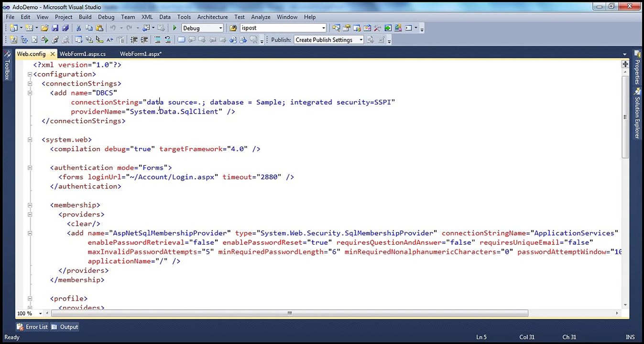Viewport: 644px width, 344px height.
Task: Collapse the membership element
Action: 30,205
